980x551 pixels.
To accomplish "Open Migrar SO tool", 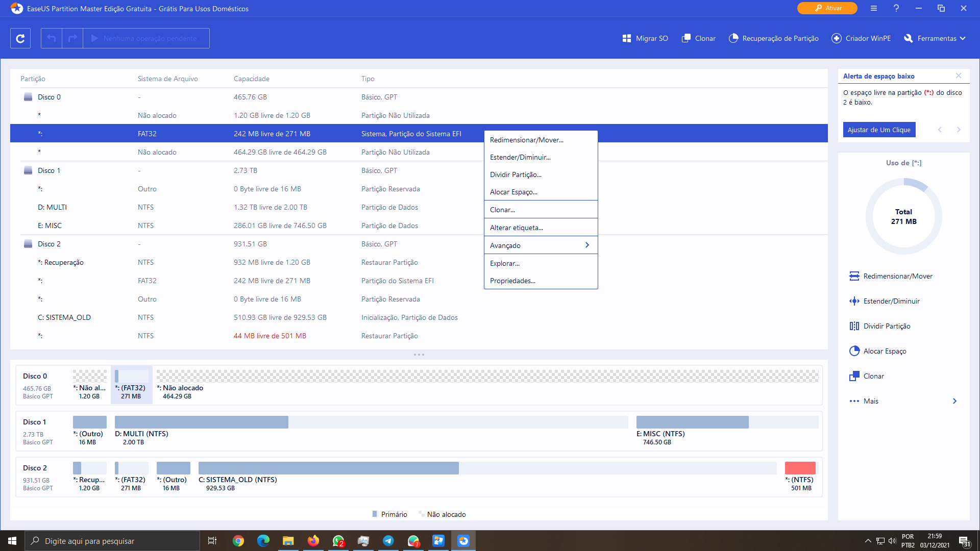I will pos(645,38).
